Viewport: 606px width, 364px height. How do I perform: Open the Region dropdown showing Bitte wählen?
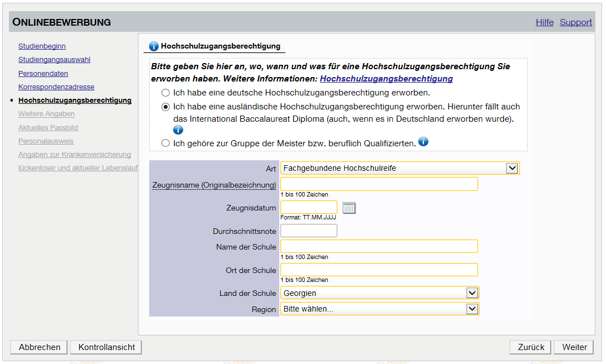click(x=380, y=309)
